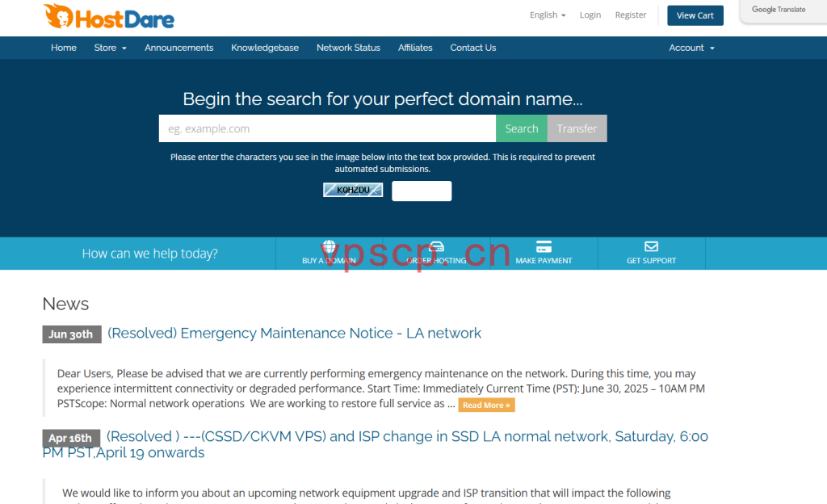Image resolution: width=827 pixels, height=504 pixels.
Task: Click the Register link
Action: click(x=630, y=15)
